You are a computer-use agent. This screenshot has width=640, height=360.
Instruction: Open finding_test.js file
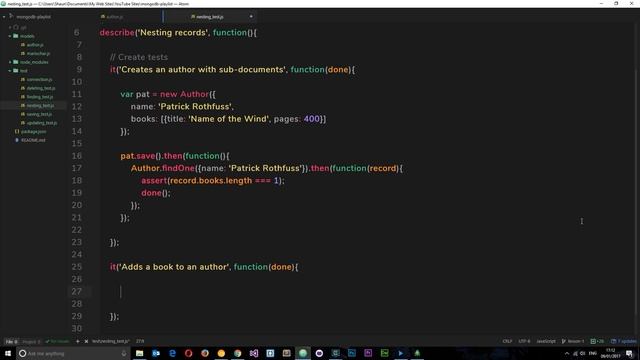(40, 97)
